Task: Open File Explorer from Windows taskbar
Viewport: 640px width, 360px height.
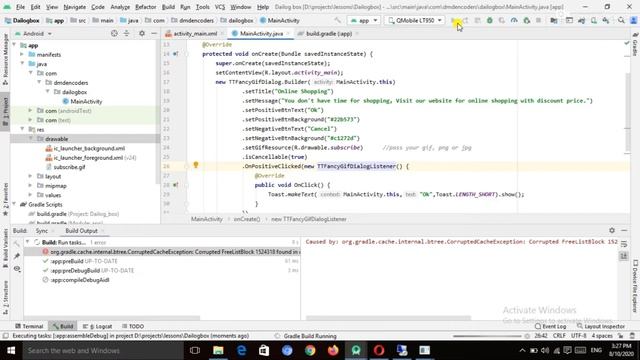Action: point(218,350)
